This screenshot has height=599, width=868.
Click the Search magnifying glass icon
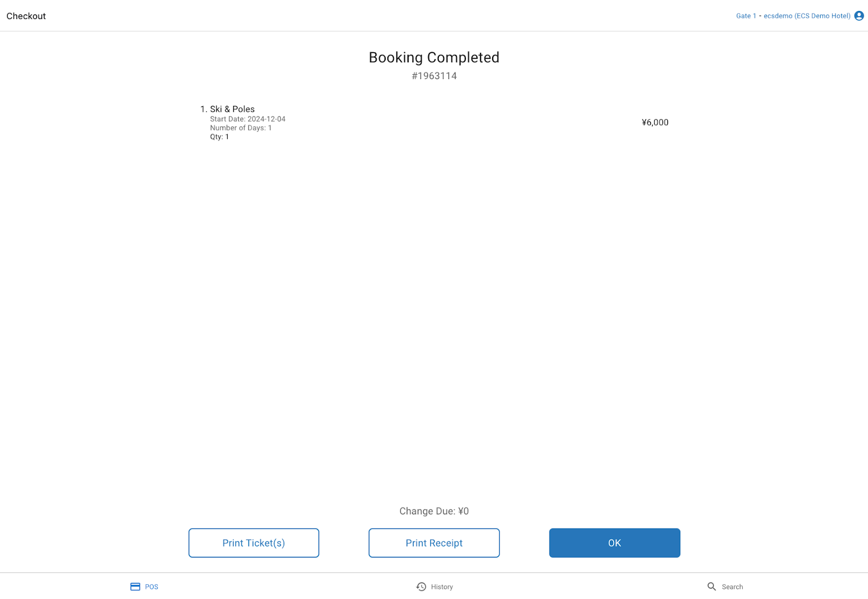712,587
